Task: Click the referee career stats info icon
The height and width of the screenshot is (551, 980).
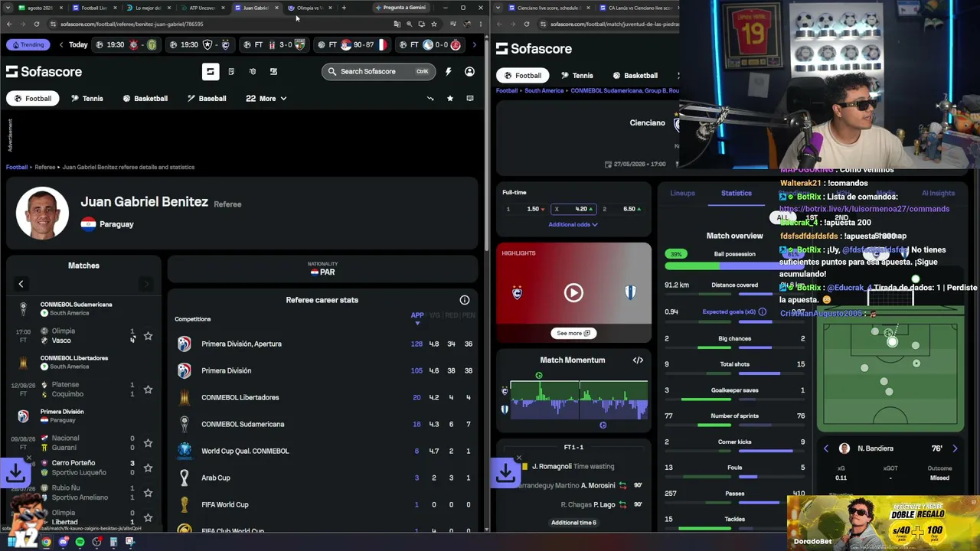Action: (465, 300)
